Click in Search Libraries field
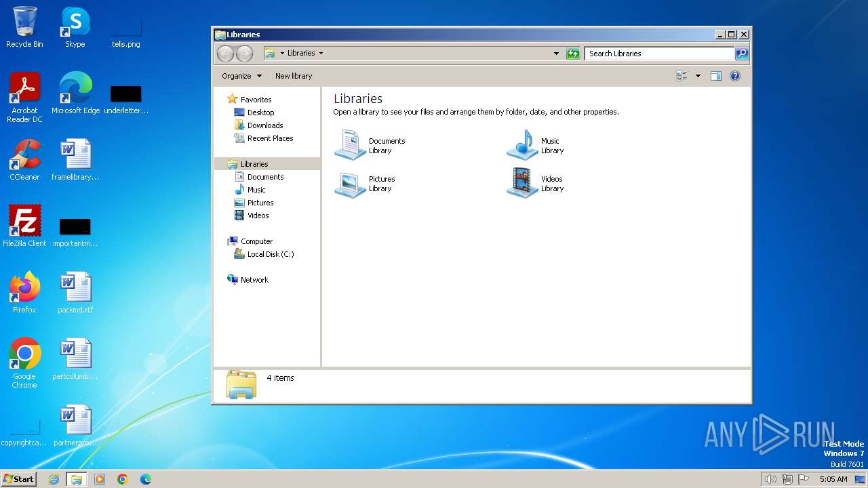Image resolution: width=868 pixels, height=488 pixels. (659, 54)
